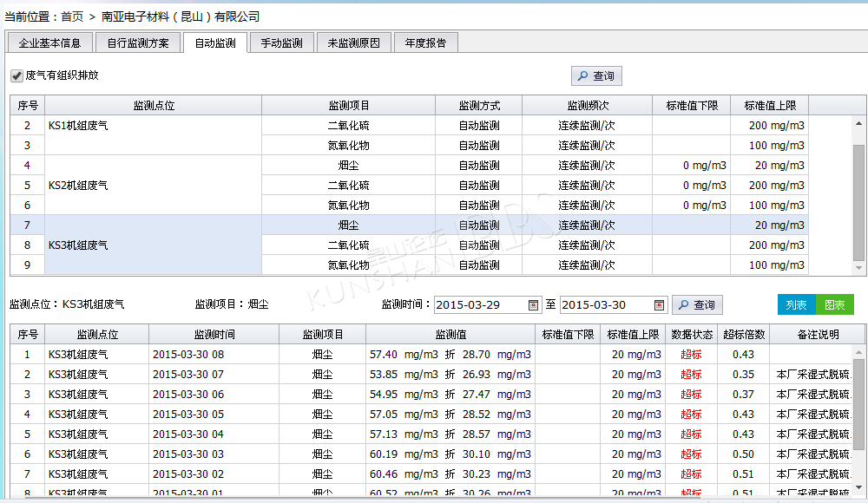Click 二氧化硫 in upper table row 2

click(349, 126)
